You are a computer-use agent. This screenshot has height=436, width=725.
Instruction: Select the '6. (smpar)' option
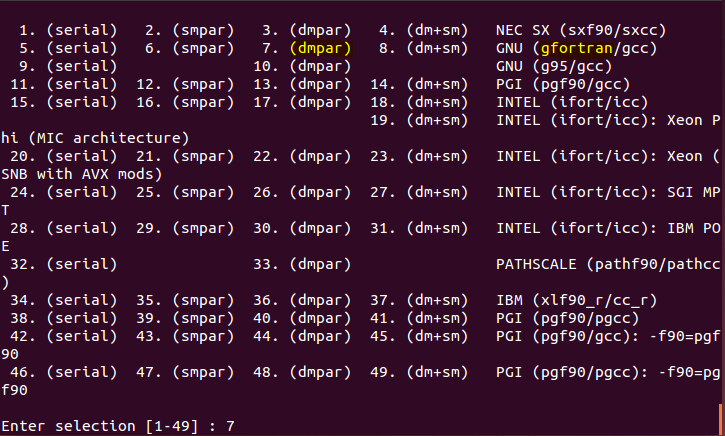[190, 49]
